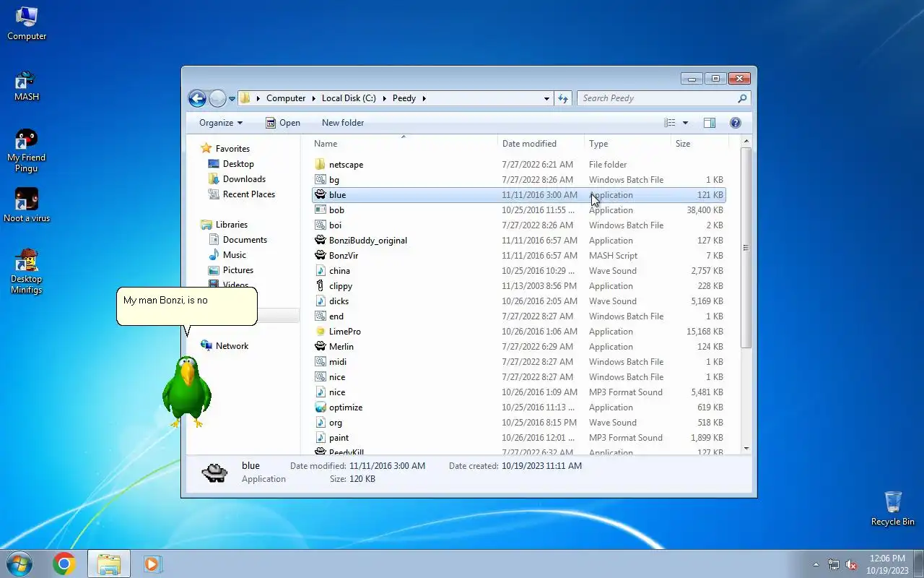The width and height of the screenshot is (924, 578).
Task: Select the end batch file
Action: tap(519, 316)
